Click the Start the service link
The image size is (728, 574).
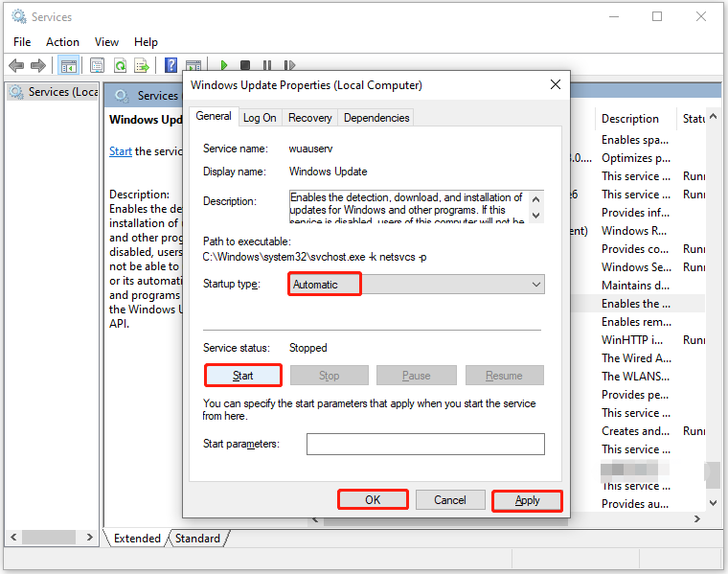coord(121,151)
